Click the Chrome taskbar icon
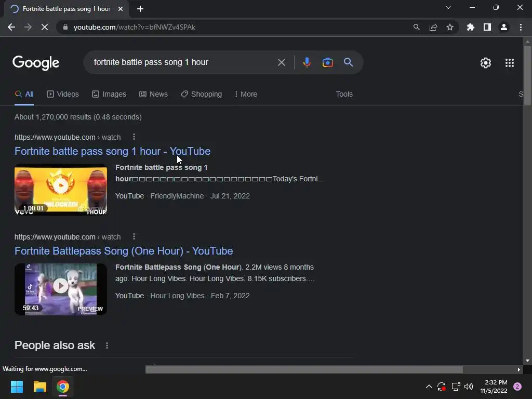The image size is (532, 399). 63,387
